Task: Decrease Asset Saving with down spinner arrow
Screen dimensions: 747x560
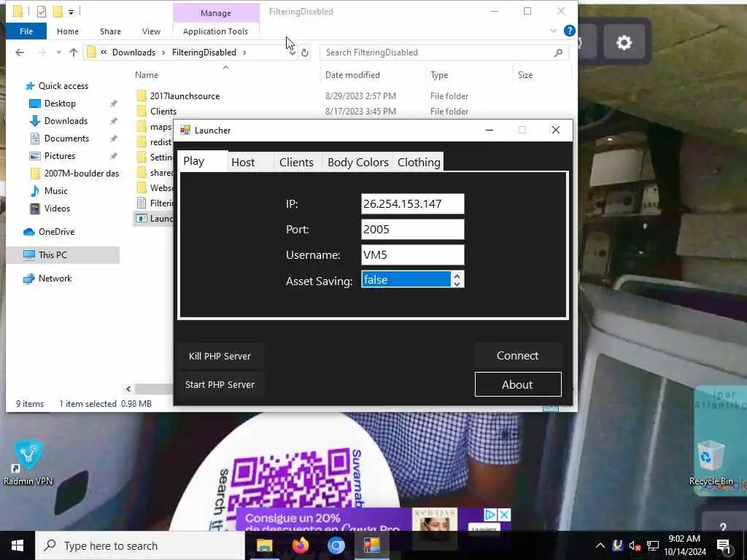Action: (457, 284)
